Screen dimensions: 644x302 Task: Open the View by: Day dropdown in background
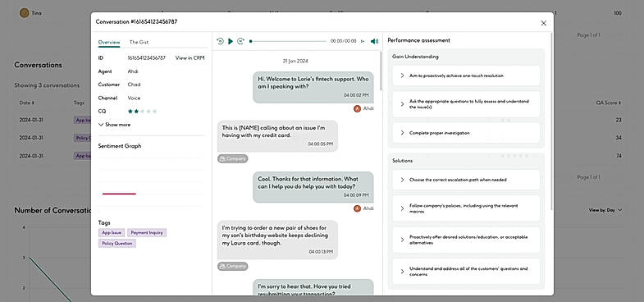click(605, 210)
